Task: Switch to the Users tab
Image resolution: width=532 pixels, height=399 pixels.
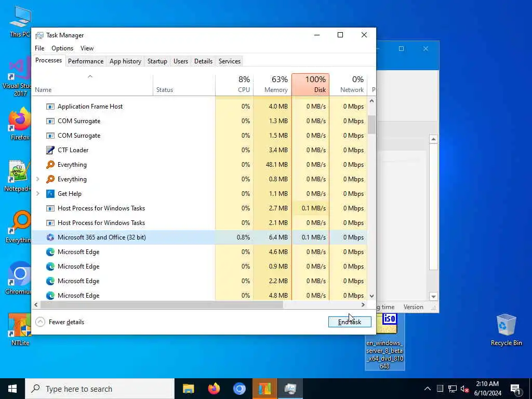Action: coord(180,61)
